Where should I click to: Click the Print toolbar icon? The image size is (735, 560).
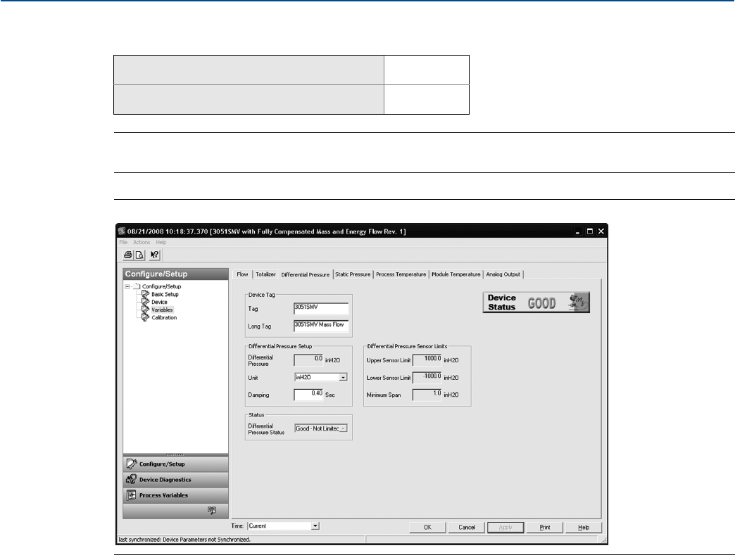tap(128, 255)
